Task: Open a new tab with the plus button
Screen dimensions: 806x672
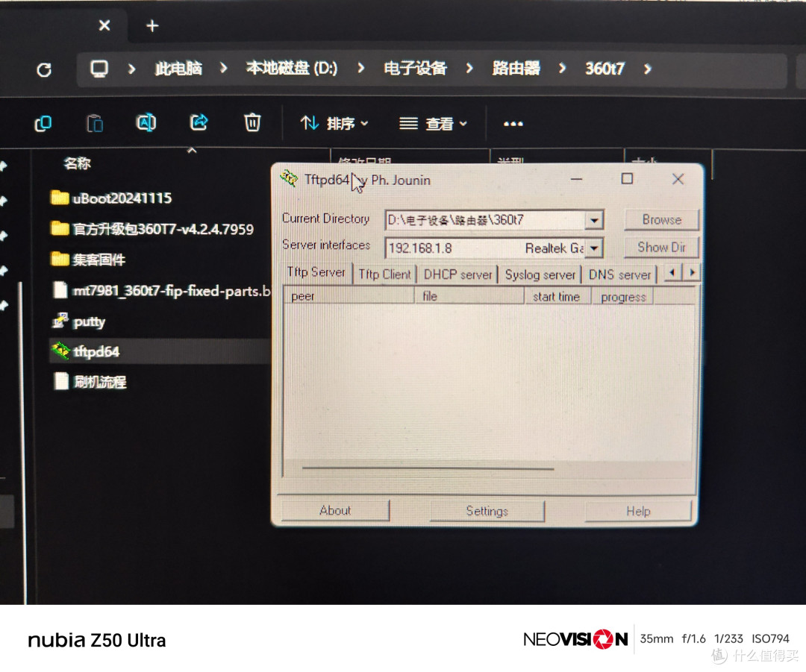Action: (x=151, y=25)
